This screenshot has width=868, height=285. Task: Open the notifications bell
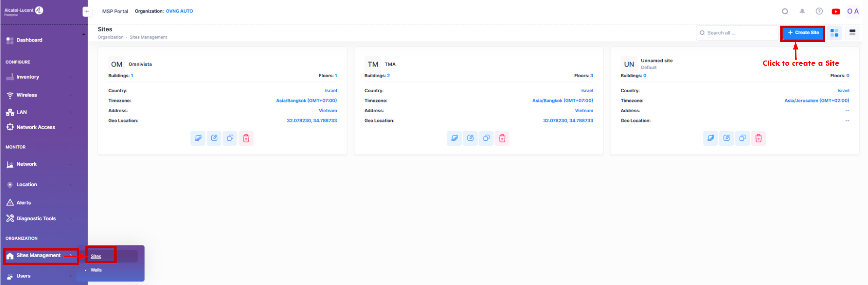point(802,12)
